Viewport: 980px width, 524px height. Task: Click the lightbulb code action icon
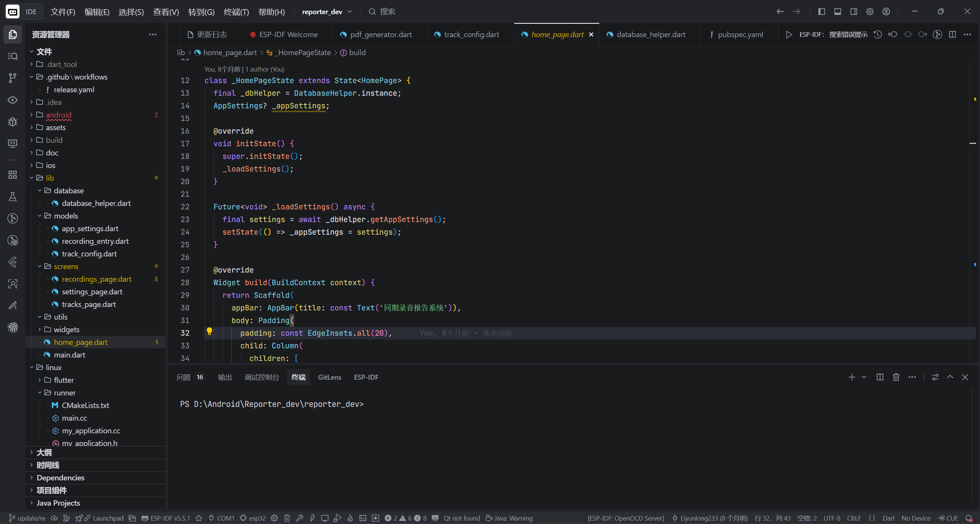click(209, 331)
